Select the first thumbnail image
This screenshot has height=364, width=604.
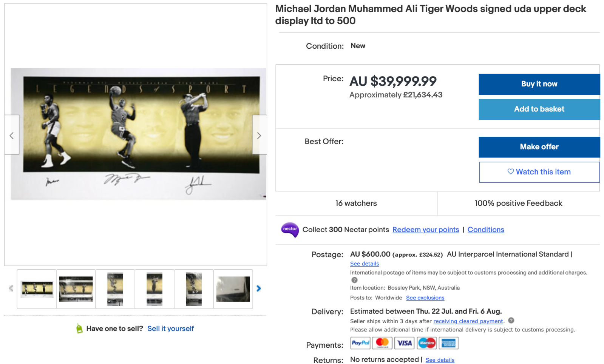click(x=37, y=289)
